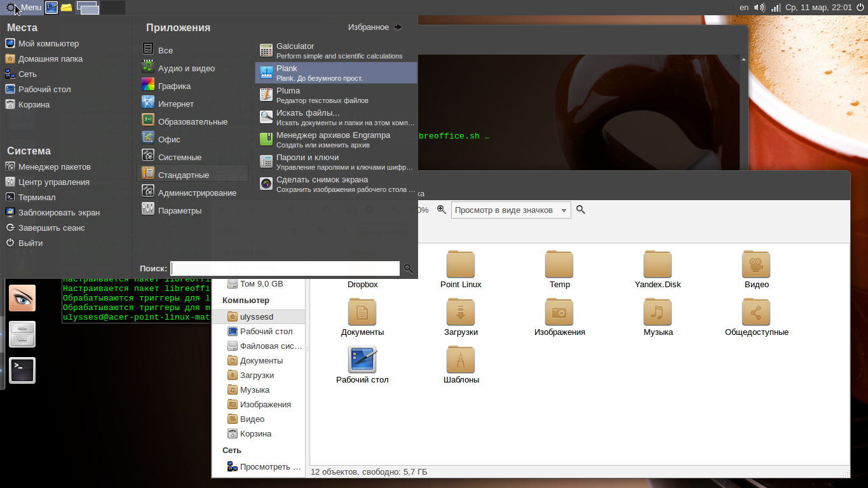Switch to Избранное favorites view
Viewport: 868px width, 488px height.
[375, 27]
